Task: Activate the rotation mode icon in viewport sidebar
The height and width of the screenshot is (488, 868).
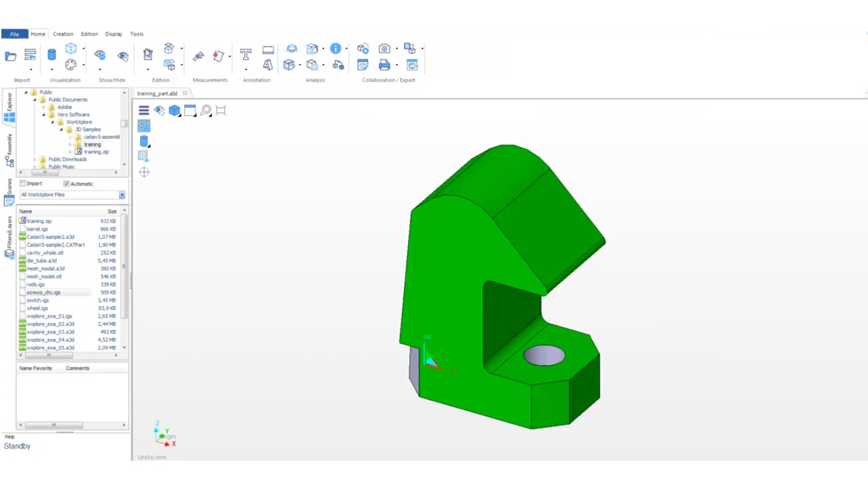Action: coord(144,125)
